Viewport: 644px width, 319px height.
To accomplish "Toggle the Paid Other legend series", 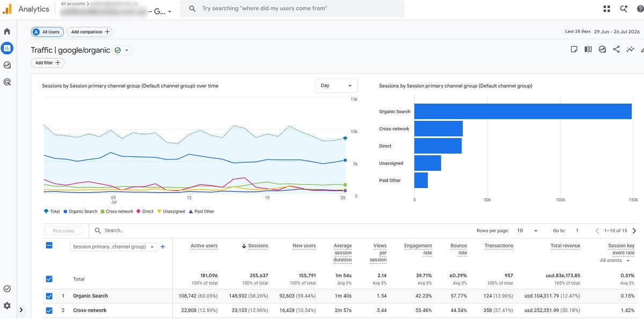I will pyautogui.click(x=201, y=212).
